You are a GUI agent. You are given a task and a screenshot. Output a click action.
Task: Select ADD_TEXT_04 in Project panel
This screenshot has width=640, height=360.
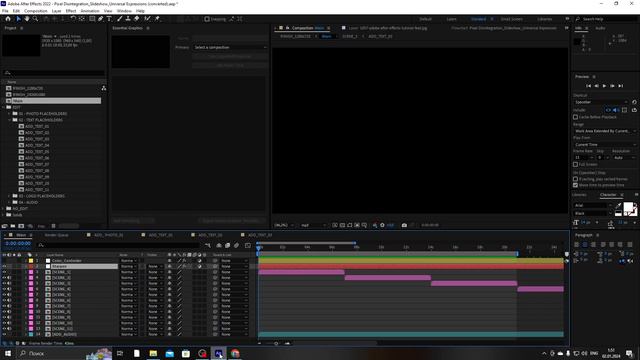(x=37, y=145)
